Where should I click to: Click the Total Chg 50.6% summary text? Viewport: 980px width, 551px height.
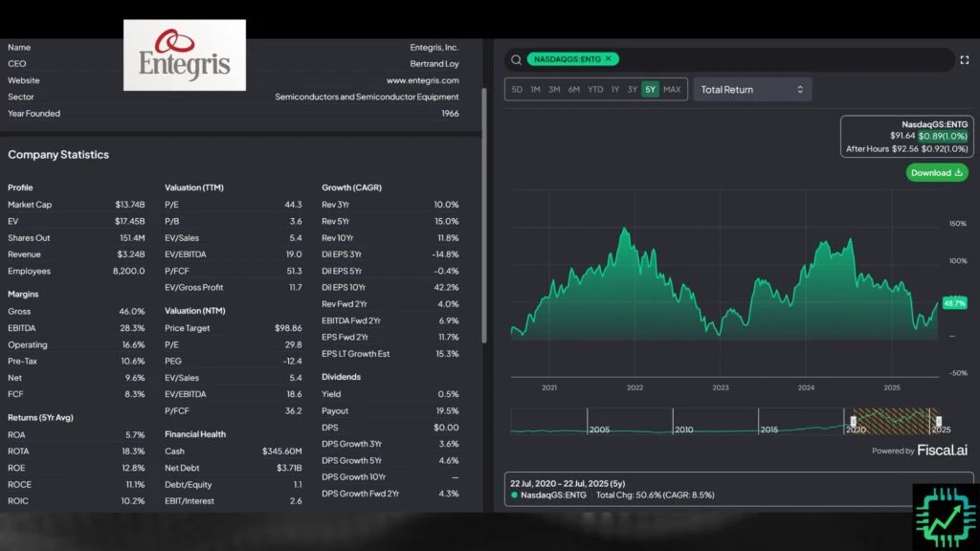(x=655, y=495)
